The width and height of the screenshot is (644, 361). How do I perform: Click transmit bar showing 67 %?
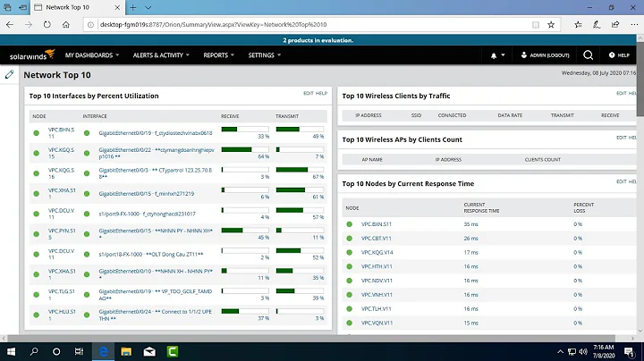[x=300, y=170]
